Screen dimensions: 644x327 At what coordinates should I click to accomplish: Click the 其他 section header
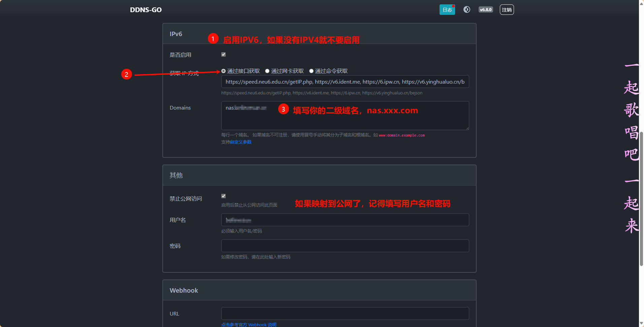(175, 175)
